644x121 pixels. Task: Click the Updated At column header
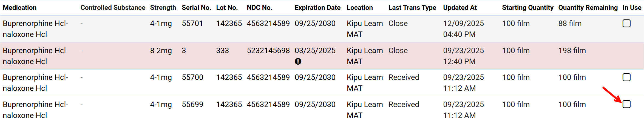460,8
